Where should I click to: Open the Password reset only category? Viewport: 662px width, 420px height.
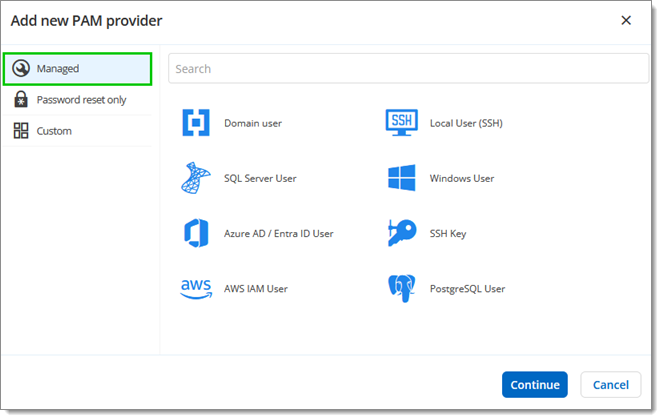coord(81,100)
